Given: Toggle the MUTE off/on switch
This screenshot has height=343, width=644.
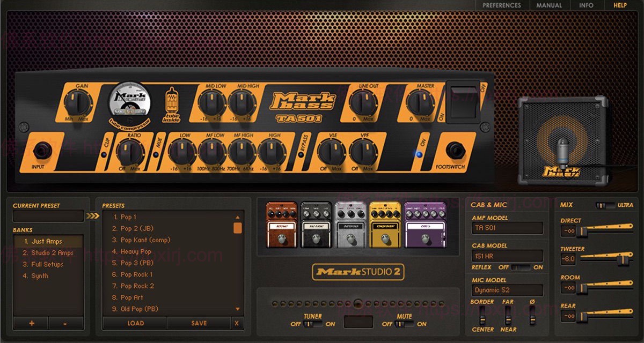Looking at the screenshot, I should point(404,324).
